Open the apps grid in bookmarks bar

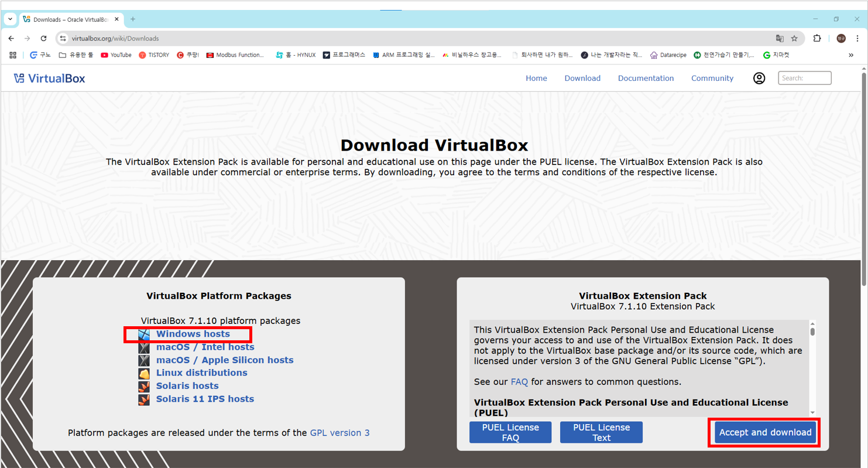pyautogui.click(x=13, y=55)
